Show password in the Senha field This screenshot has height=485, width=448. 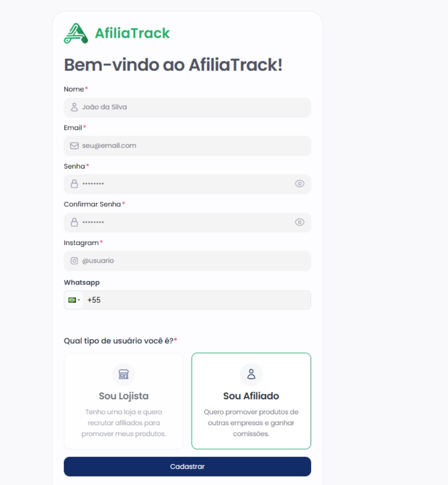(299, 184)
